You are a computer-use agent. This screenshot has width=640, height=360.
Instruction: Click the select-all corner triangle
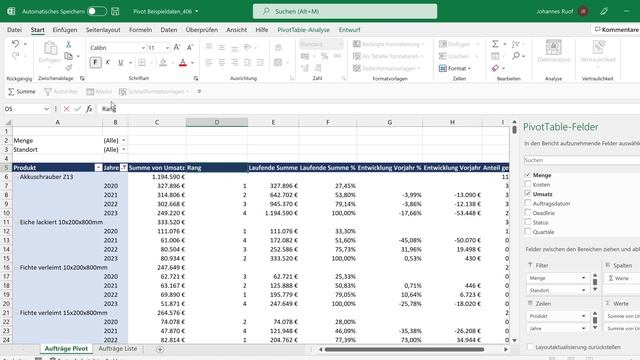(x=8, y=122)
